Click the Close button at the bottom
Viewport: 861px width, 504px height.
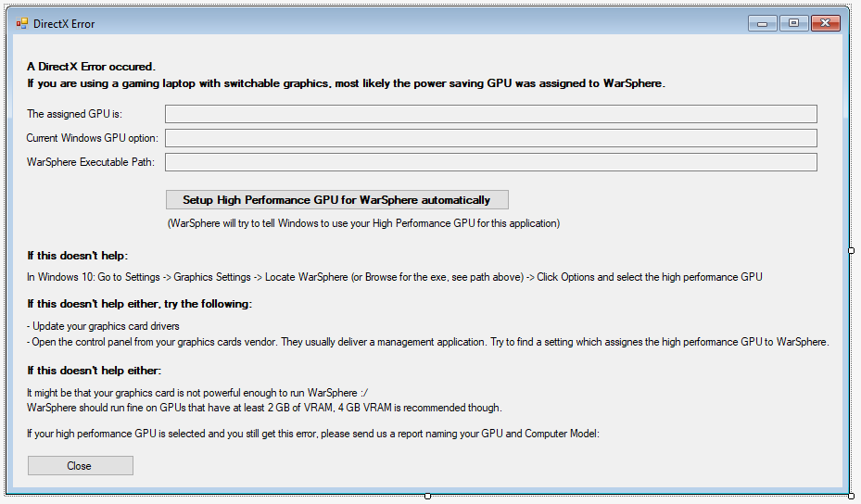[x=81, y=466]
